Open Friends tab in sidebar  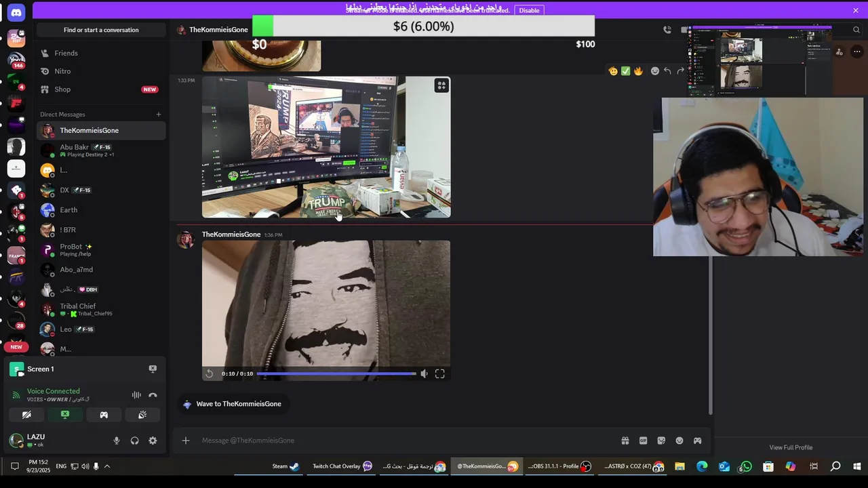click(101, 53)
